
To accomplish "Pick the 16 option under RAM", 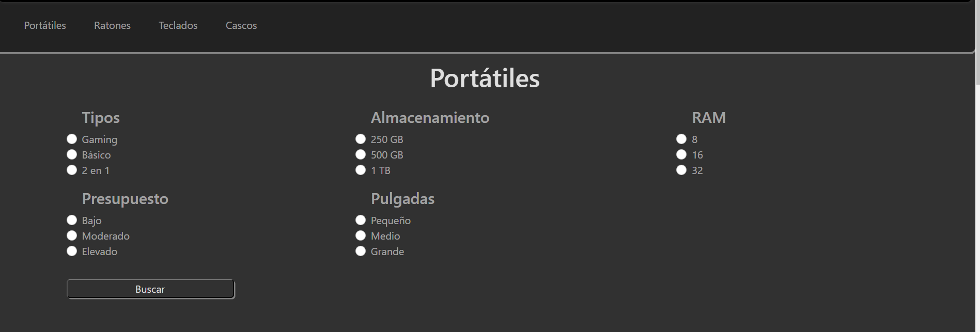I will click(x=681, y=154).
